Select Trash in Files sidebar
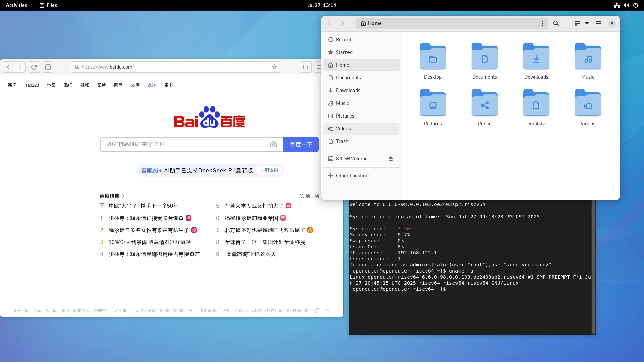644x362 pixels. click(x=362, y=141)
